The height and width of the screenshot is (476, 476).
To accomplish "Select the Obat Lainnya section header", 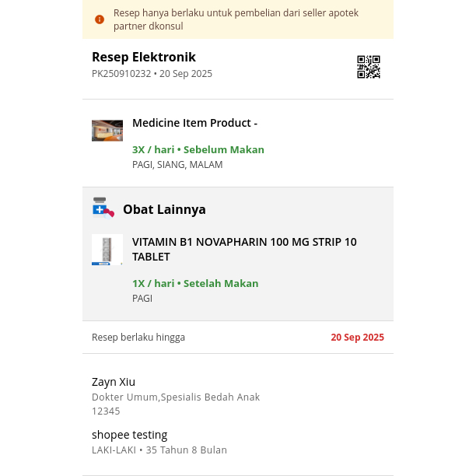I will (164, 209).
